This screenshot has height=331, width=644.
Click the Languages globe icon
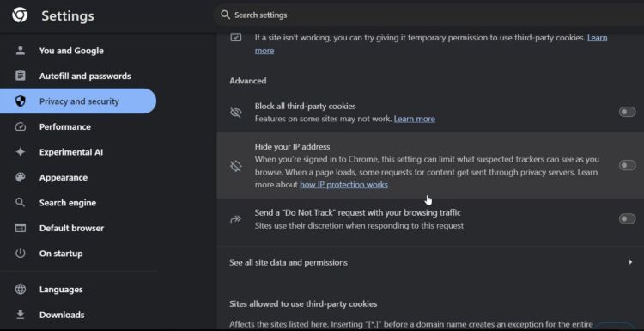(x=20, y=289)
